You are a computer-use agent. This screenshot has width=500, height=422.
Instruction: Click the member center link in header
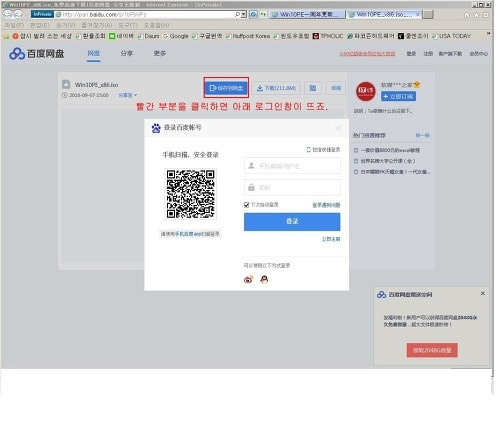click(479, 53)
